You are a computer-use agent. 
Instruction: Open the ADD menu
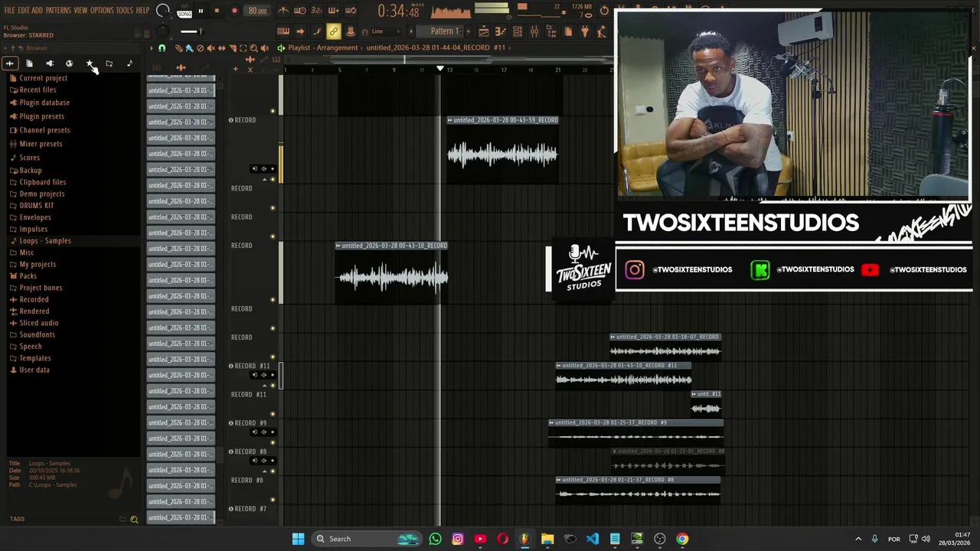point(38,11)
